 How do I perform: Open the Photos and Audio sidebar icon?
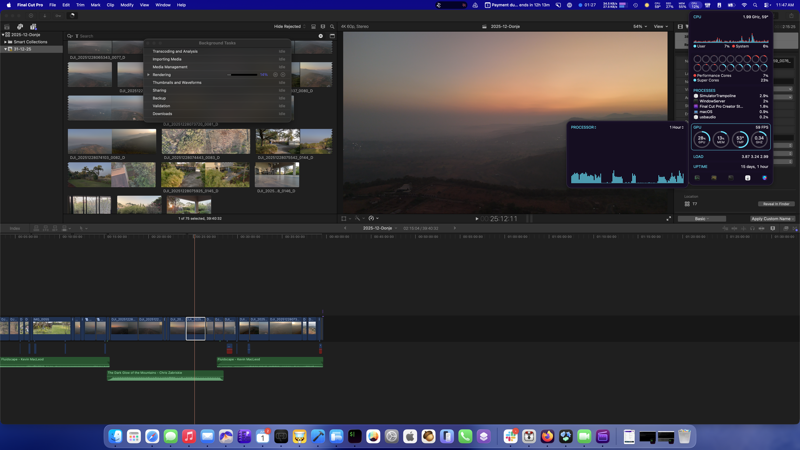(x=20, y=27)
